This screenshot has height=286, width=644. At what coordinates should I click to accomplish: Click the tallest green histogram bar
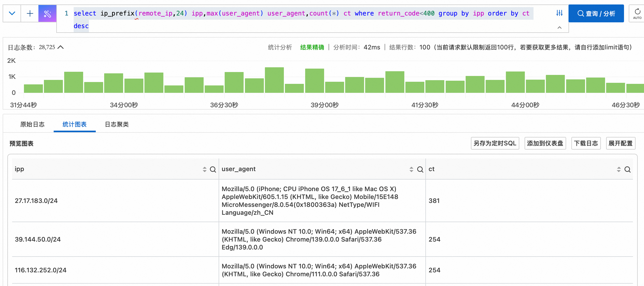click(x=274, y=80)
